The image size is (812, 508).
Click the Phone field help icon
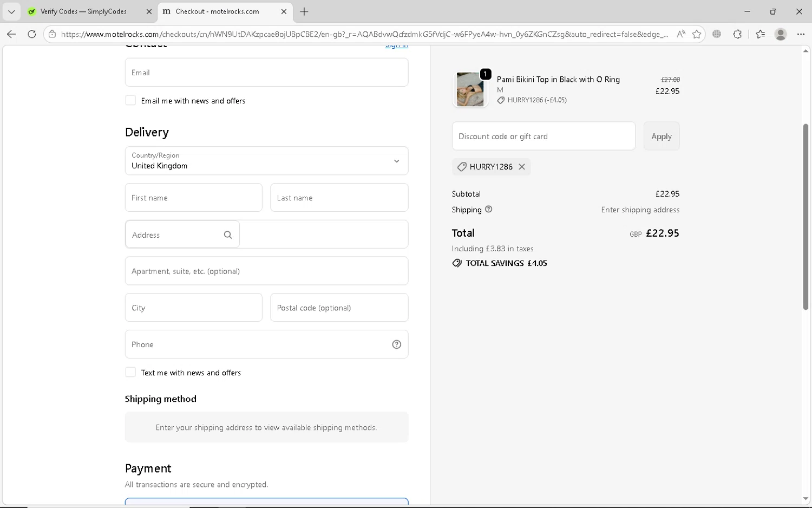(397, 344)
